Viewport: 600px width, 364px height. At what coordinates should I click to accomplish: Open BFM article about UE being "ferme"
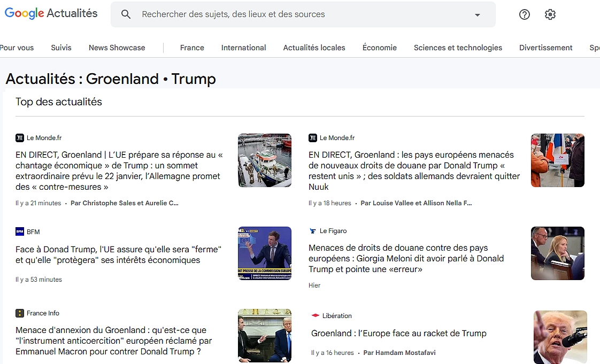[x=118, y=255]
